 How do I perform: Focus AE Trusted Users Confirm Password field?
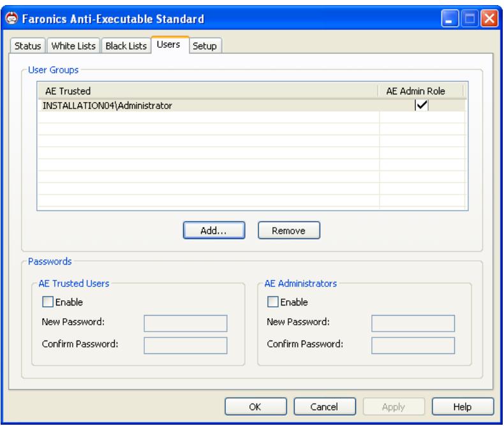186,346
